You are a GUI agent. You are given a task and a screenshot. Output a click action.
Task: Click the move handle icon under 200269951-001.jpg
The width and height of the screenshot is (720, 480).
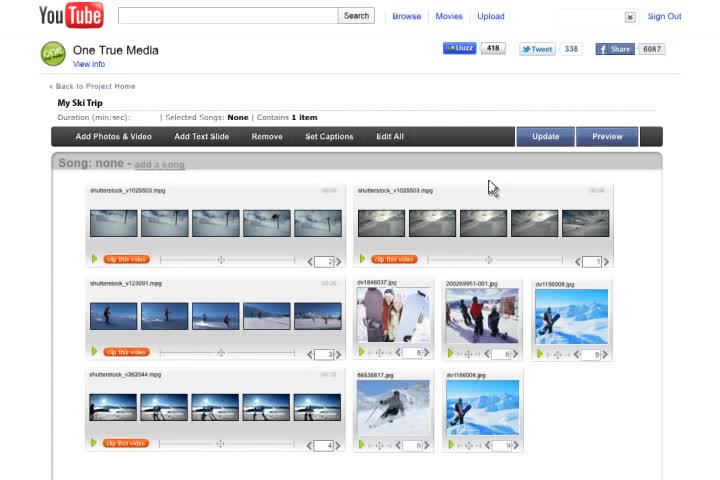(x=468, y=354)
